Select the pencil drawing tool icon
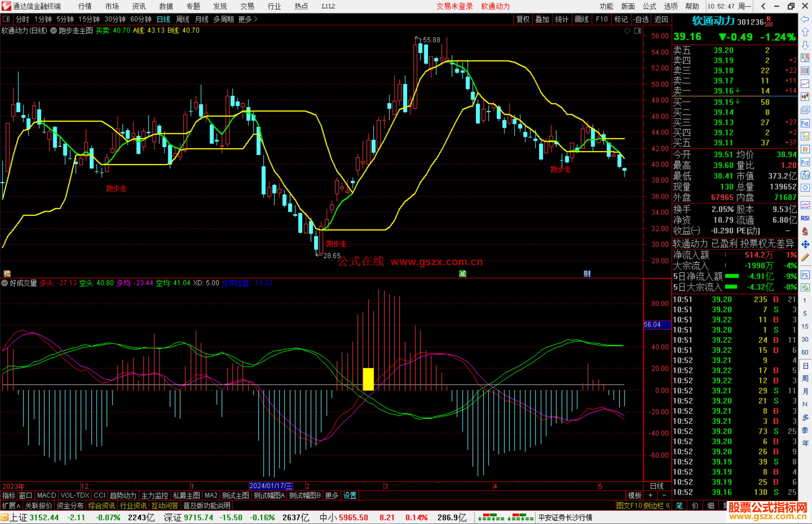This screenshot has width=812, height=524. click(805, 258)
